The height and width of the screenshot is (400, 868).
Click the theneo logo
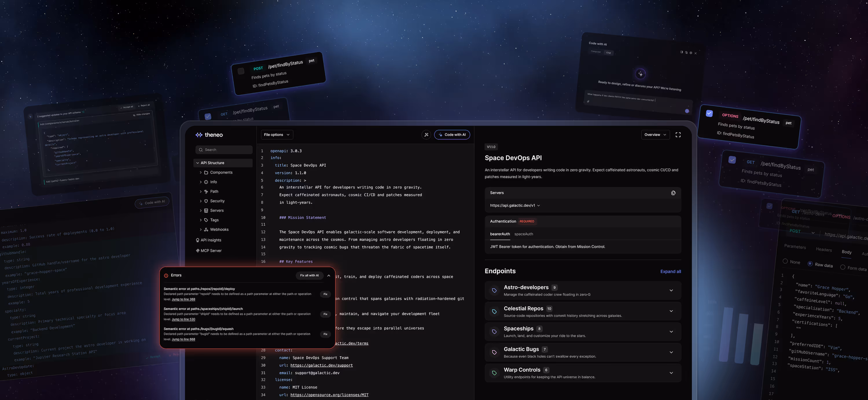pos(209,135)
